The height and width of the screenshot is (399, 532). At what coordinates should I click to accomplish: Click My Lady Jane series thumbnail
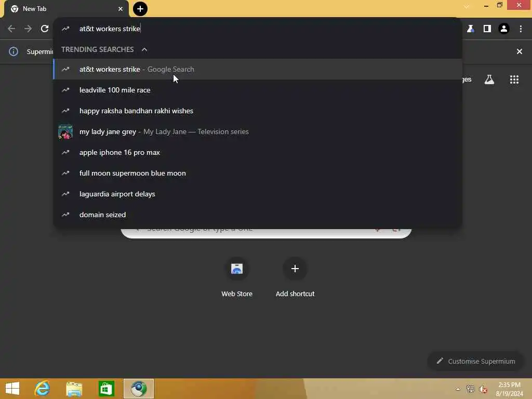pyautogui.click(x=65, y=131)
